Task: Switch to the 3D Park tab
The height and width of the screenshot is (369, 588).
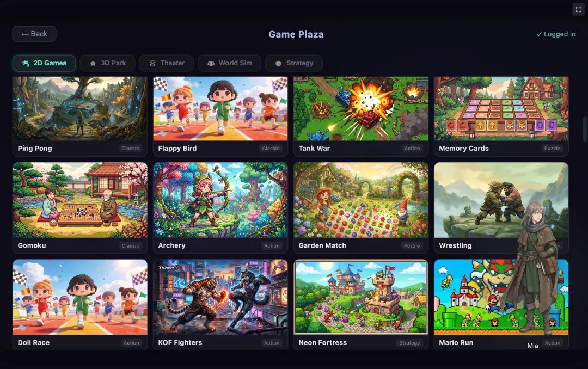Action: (x=108, y=63)
